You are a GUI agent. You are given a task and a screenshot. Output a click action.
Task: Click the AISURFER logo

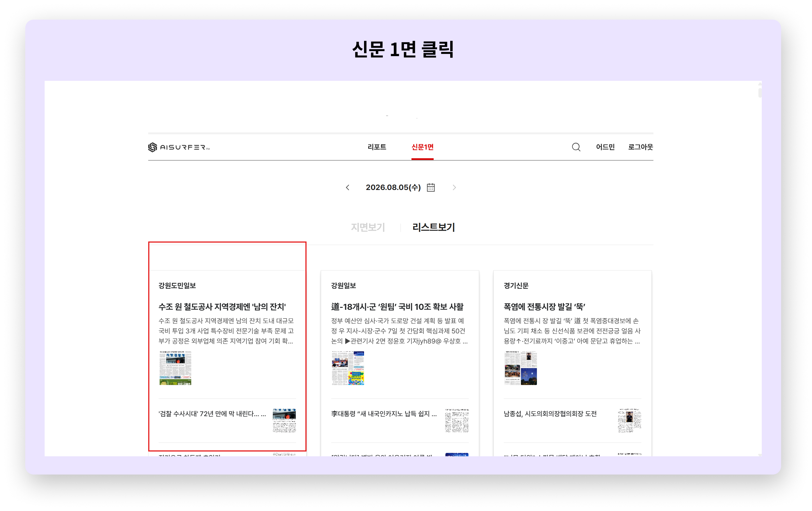click(x=179, y=147)
